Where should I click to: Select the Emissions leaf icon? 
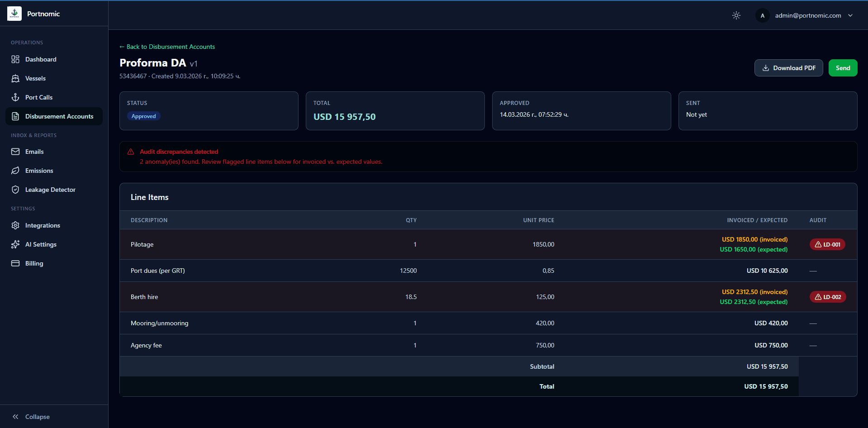click(x=15, y=171)
